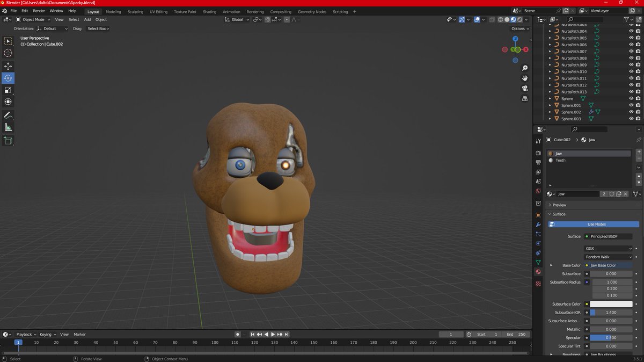644x362 pixels.
Task: Toggle Sphere.003 eye icon
Action: 631,119
